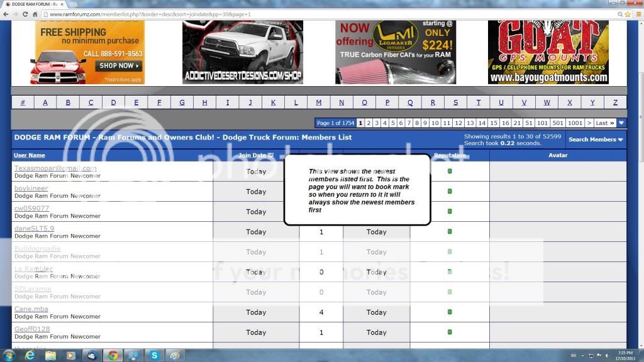The width and height of the screenshot is (644, 362).
Task: Jump to page 1001 of members
Action: 575,123
